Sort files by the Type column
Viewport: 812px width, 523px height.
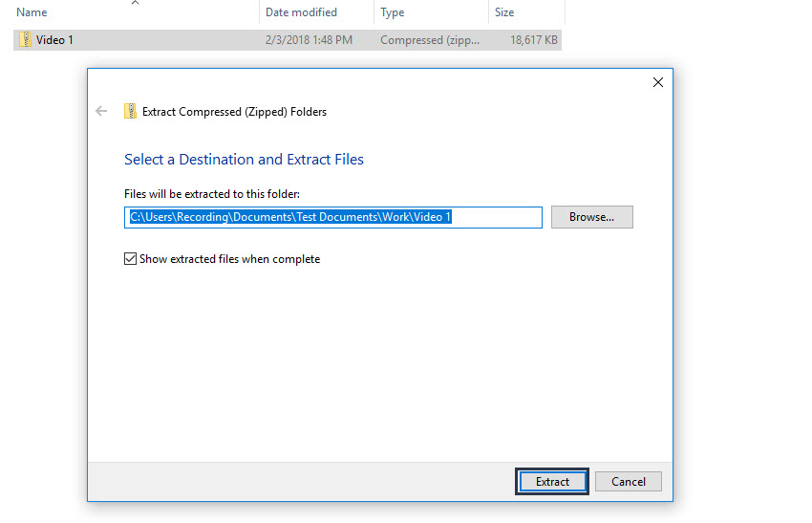coord(392,11)
